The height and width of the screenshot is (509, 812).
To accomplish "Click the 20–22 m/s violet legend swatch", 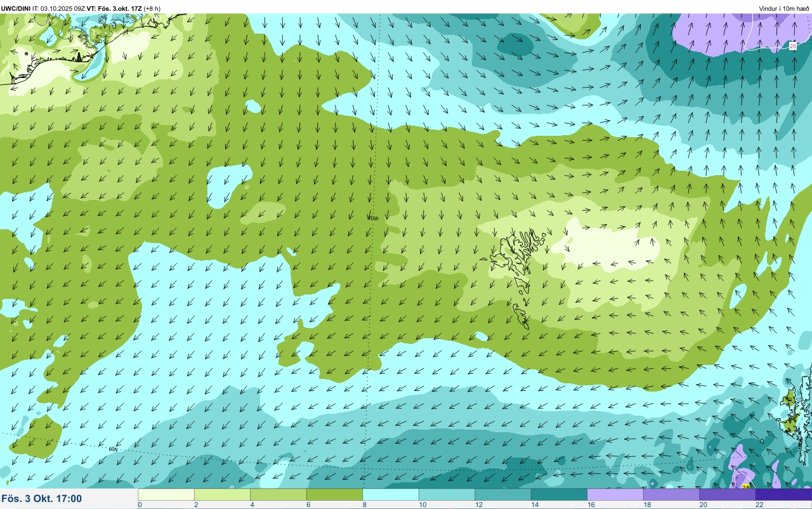I will point(728,494).
